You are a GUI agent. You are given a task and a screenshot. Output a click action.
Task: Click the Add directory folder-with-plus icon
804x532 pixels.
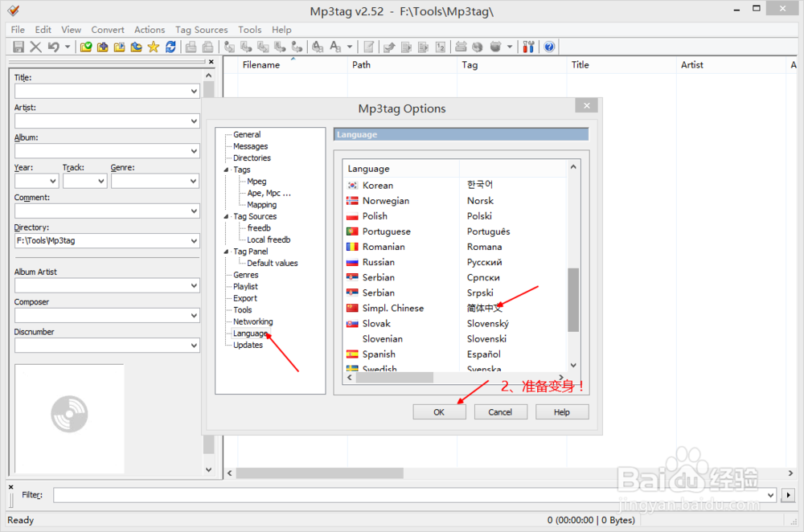point(103,47)
